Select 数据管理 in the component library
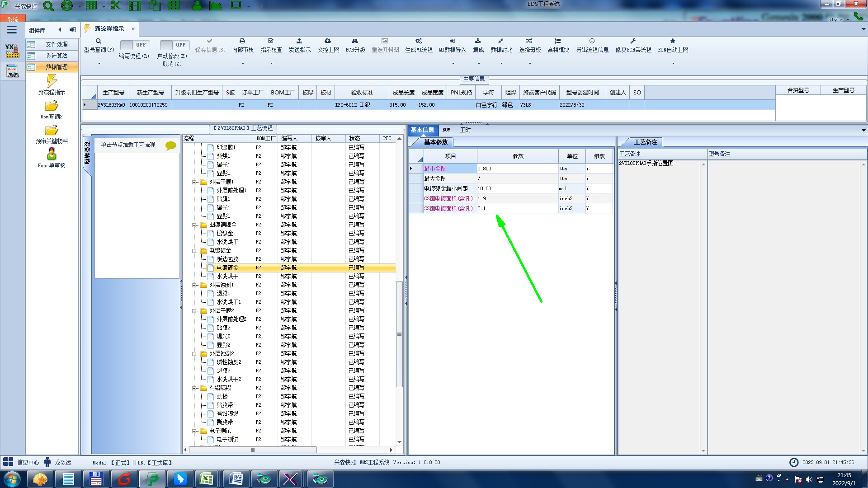 [x=57, y=67]
